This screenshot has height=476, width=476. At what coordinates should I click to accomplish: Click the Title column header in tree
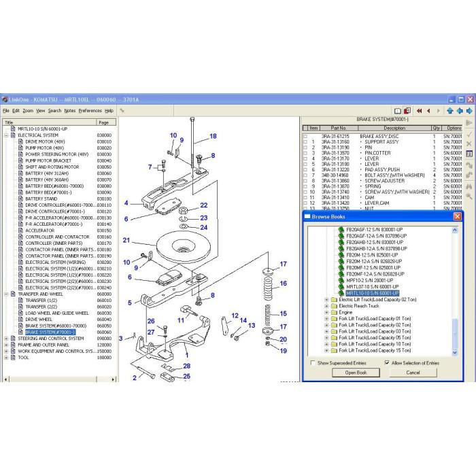point(50,122)
